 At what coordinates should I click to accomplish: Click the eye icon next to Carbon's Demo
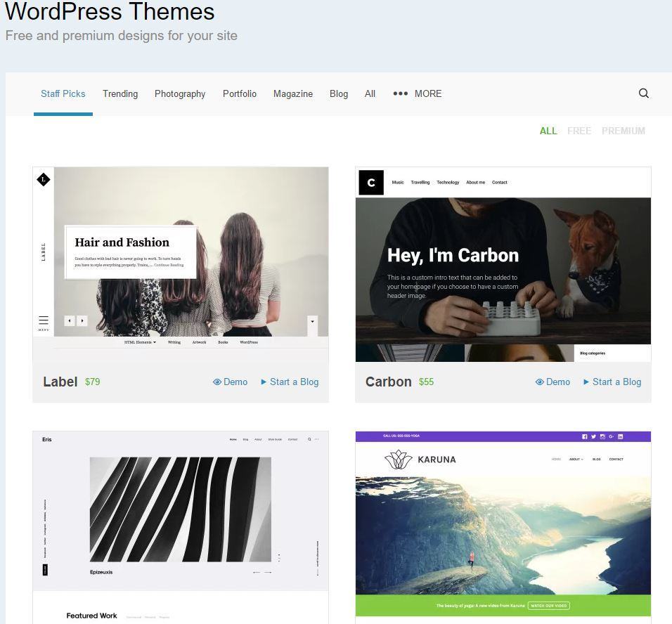click(x=539, y=382)
